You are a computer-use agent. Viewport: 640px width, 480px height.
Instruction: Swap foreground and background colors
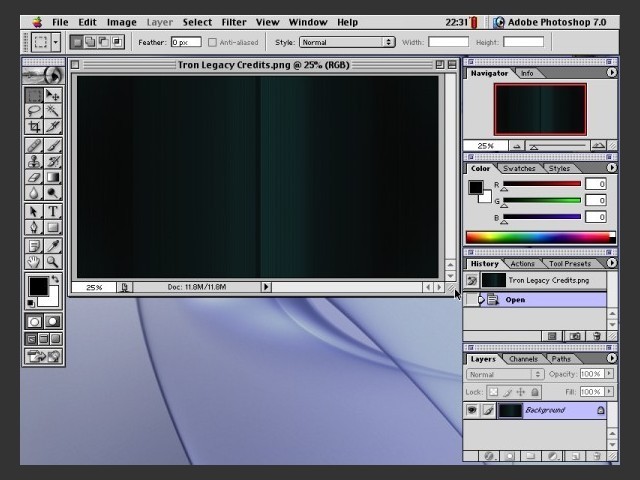point(55,279)
